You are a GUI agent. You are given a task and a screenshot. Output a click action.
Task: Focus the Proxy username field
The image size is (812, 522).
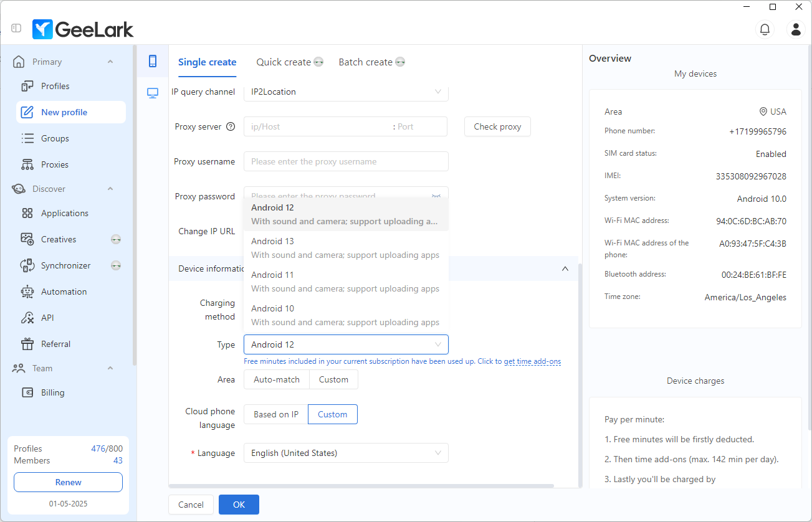[x=346, y=161]
